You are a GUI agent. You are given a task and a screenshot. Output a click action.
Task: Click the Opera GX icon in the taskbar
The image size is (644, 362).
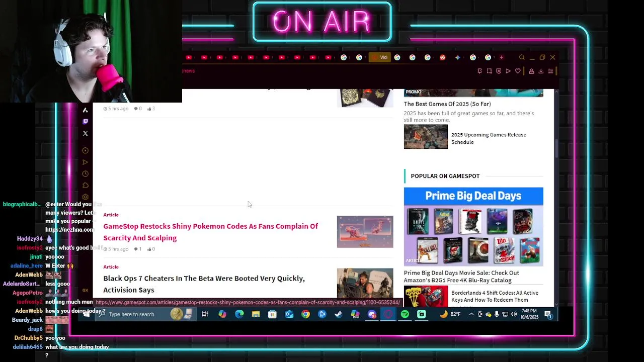pos(388,314)
